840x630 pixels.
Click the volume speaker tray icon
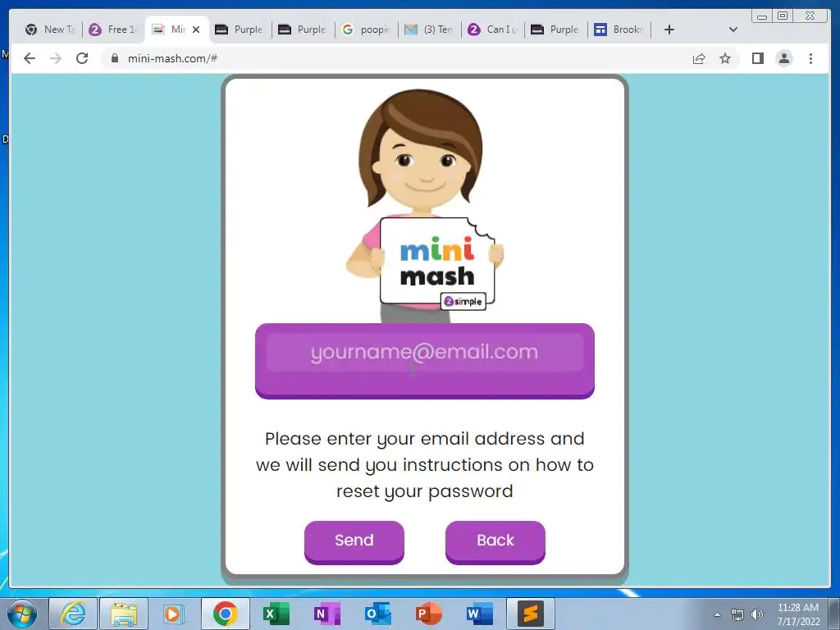(x=757, y=614)
